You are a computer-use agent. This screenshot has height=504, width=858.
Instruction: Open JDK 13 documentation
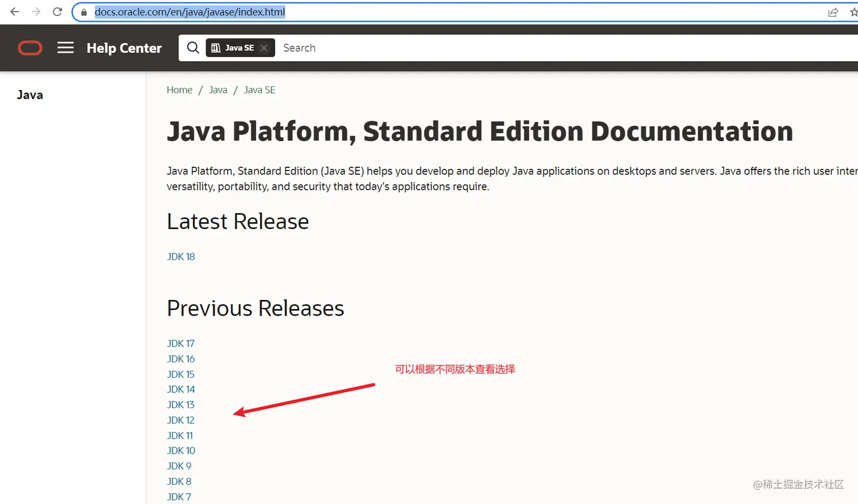click(180, 404)
